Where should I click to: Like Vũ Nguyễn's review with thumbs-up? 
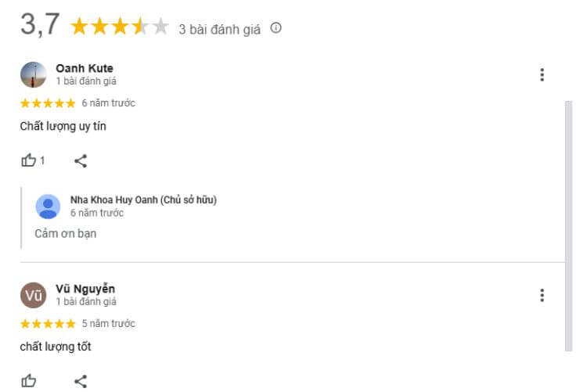(x=29, y=381)
